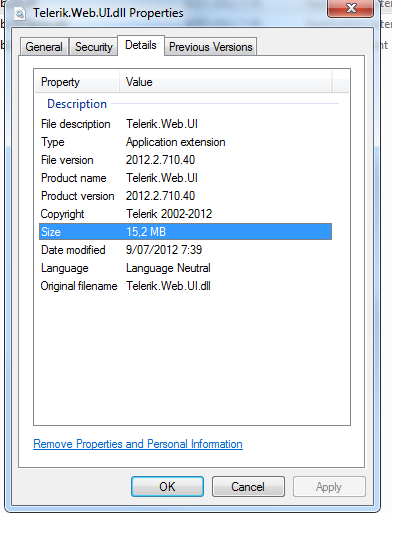Click the OK button

(x=167, y=487)
